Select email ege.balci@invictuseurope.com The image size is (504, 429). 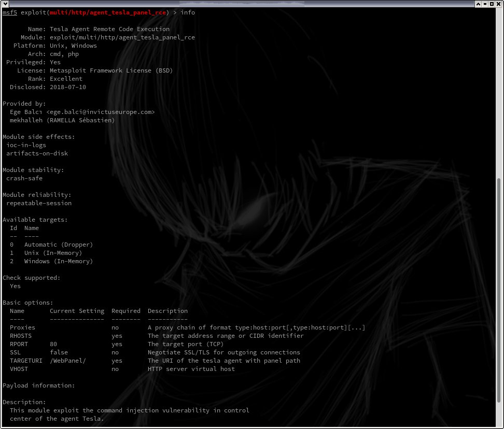point(101,112)
